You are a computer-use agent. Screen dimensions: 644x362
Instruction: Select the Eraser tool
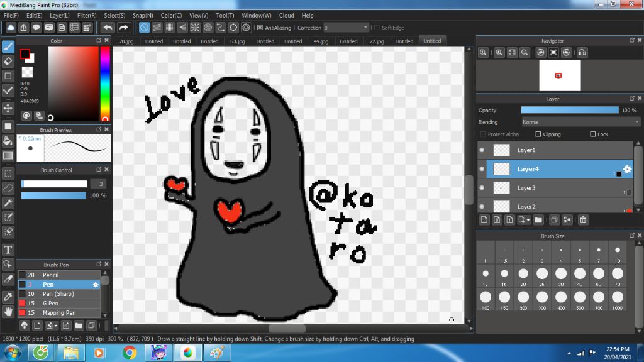8,61
